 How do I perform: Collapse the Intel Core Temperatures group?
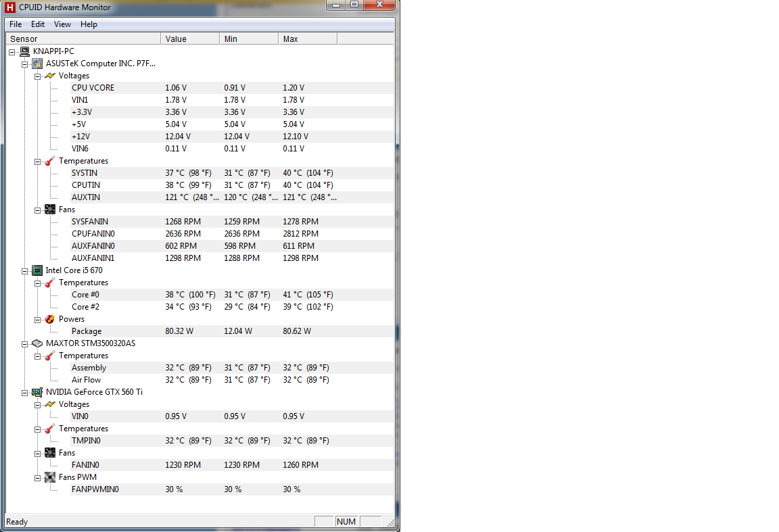tap(37, 284)
